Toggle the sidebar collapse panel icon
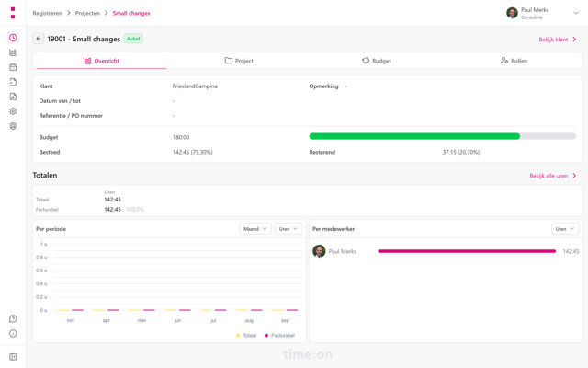The width and height of the screenshot is (588, 368). click(13, 357)
